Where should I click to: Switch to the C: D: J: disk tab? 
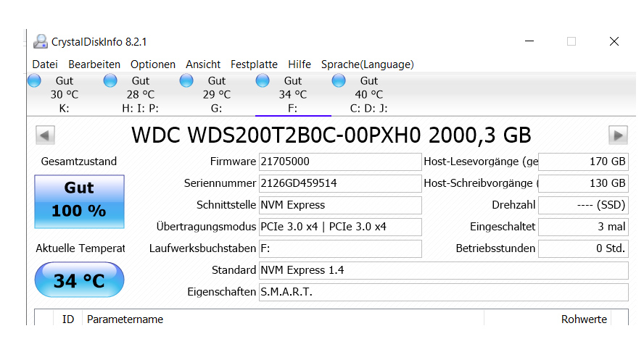click(369, 94)
